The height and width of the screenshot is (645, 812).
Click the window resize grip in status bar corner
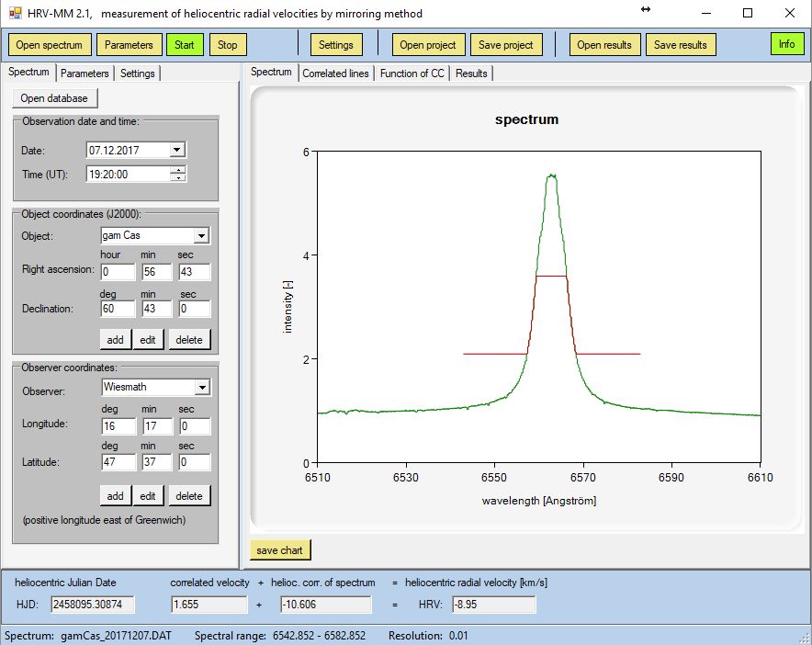tap(806, 639)
